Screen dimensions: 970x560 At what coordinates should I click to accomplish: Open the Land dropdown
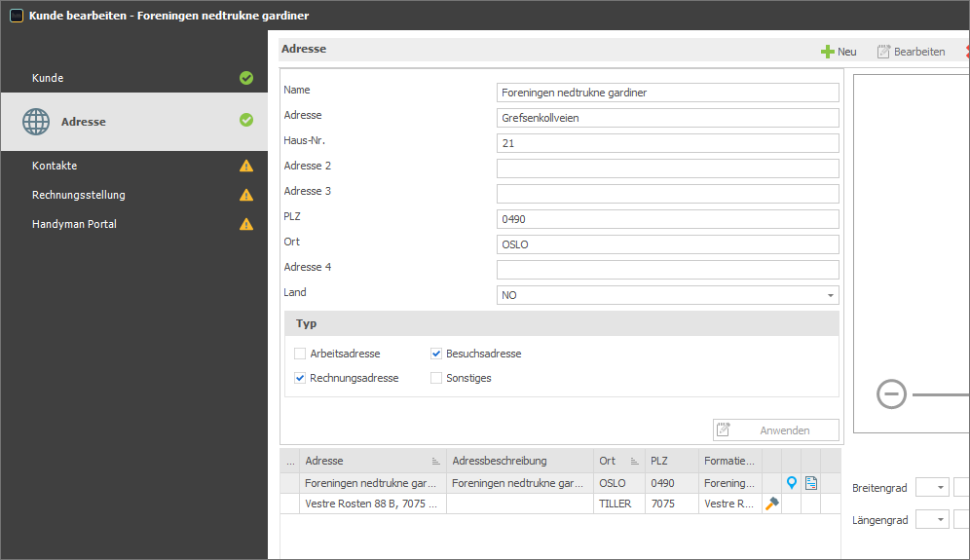830,295
